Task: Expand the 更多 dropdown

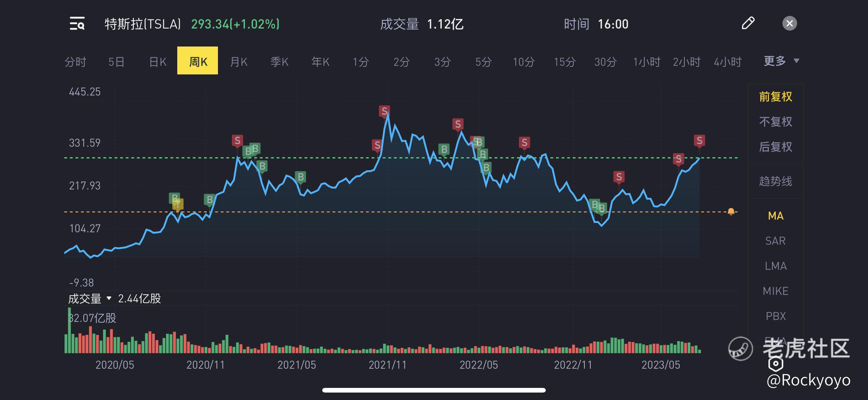Action: click(781, 61)
